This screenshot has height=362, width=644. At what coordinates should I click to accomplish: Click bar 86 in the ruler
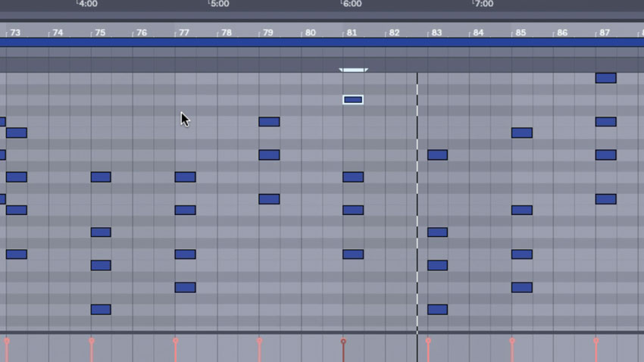[562, 33]
